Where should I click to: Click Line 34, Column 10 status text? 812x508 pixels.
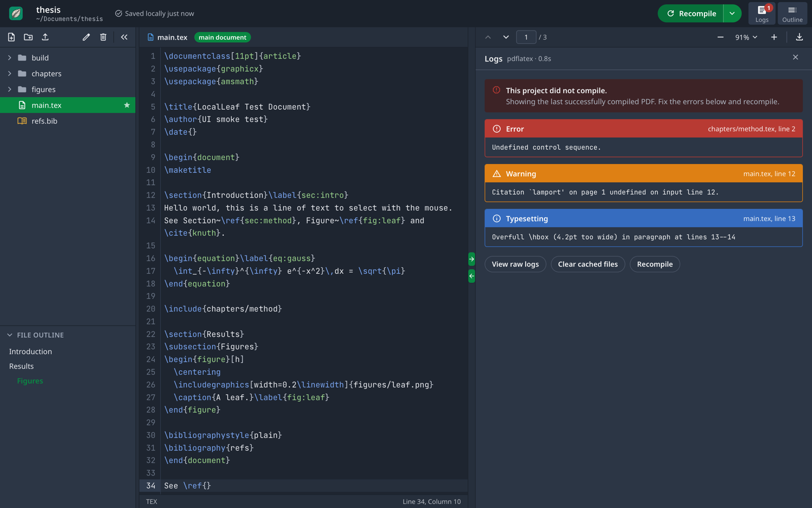[x=432, y=501]
